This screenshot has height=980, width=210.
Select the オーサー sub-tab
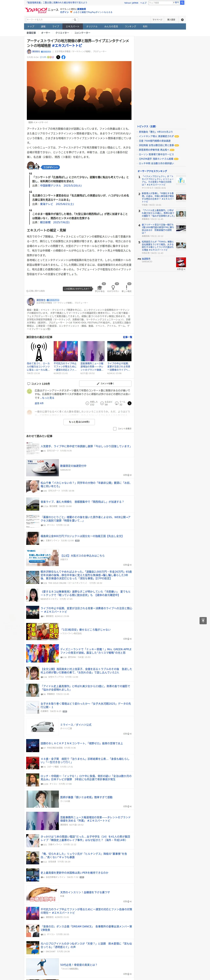coord(46,33)
